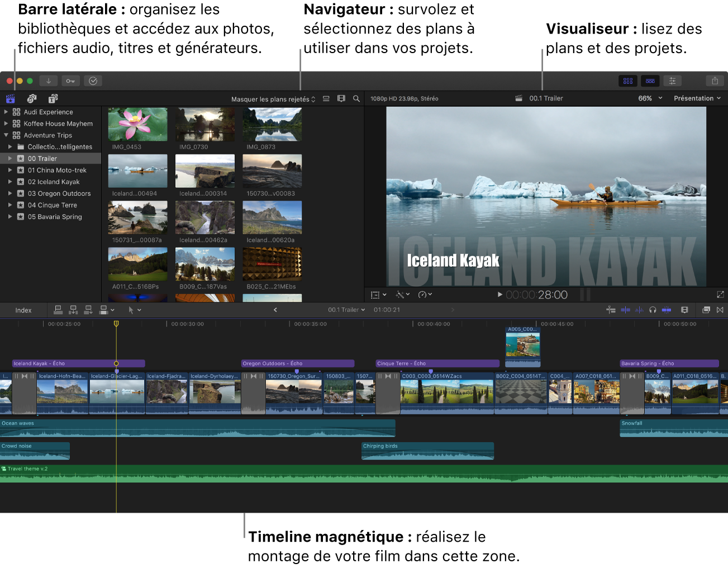The image size is (728, 568).
Task: Toggle Browser panel visibility
Action: [x=628, y=81]
